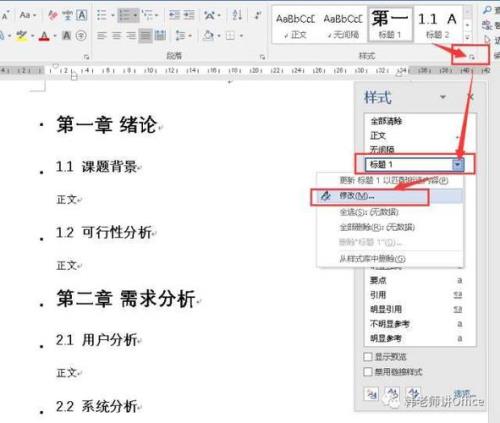Screen dimensions: 500x423
Task: Toggle Justify alignment
Action: 146,36
